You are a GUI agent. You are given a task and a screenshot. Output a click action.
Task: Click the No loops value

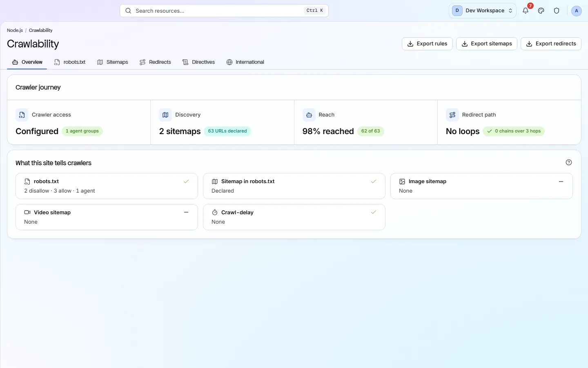tap(463, 131)
